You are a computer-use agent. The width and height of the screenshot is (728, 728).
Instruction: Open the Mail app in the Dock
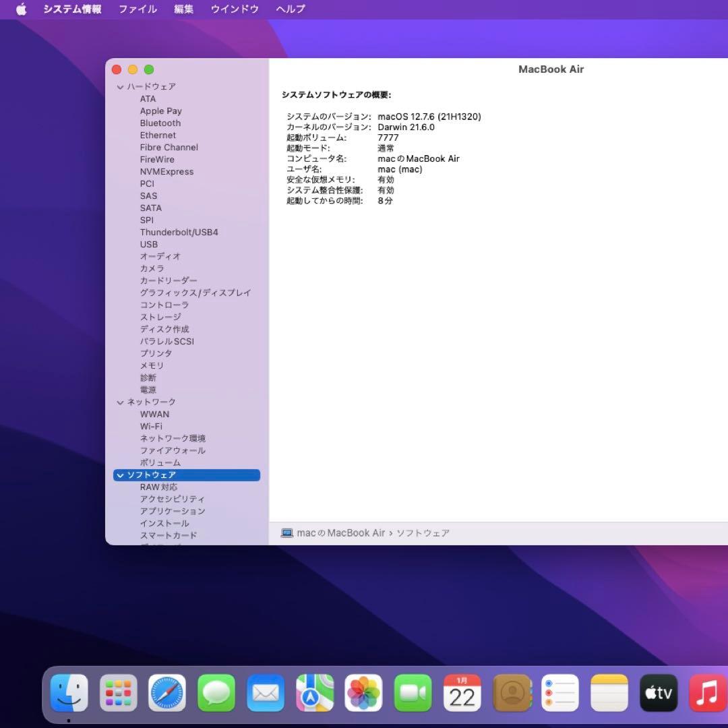point(265,692)
